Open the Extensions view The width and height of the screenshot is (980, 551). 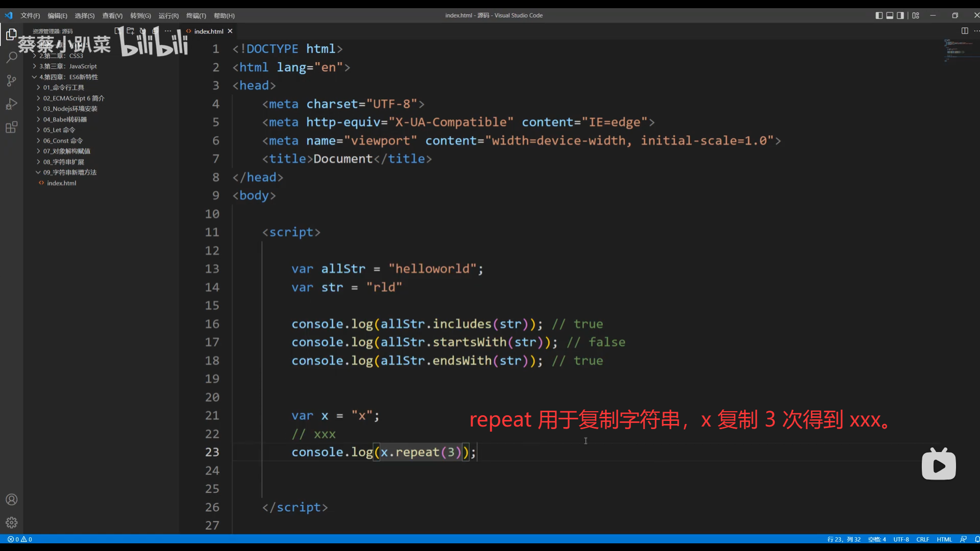(x=11, y=128)
